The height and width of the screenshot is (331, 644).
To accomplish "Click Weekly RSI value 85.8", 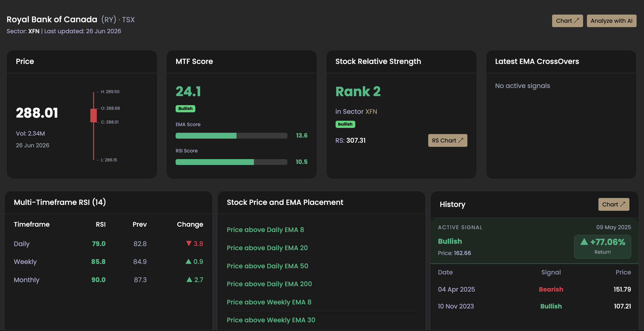I will (98, 262).
